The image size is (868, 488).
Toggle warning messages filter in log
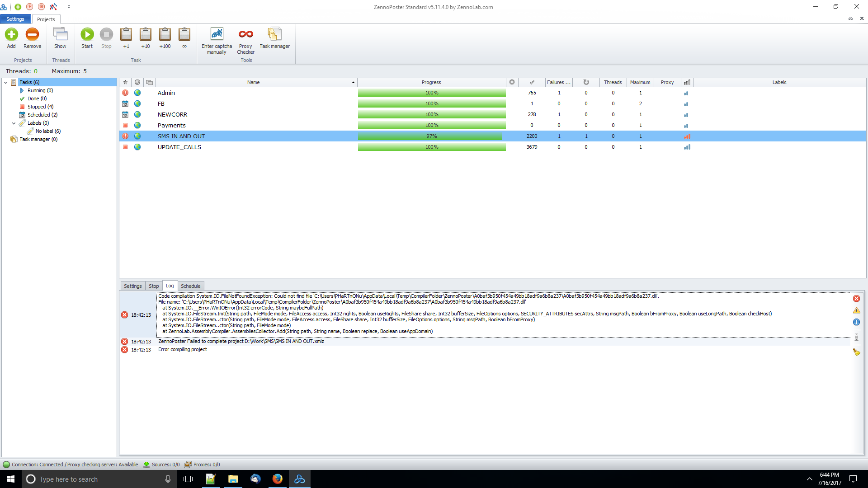[x=856, y=310]
